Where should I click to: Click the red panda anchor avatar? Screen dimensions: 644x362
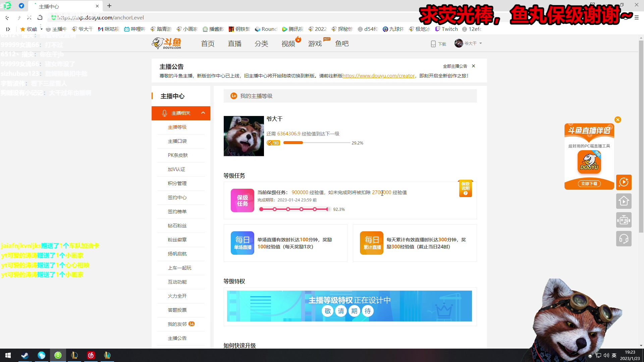pyautogui.click(x=244, y=136)
